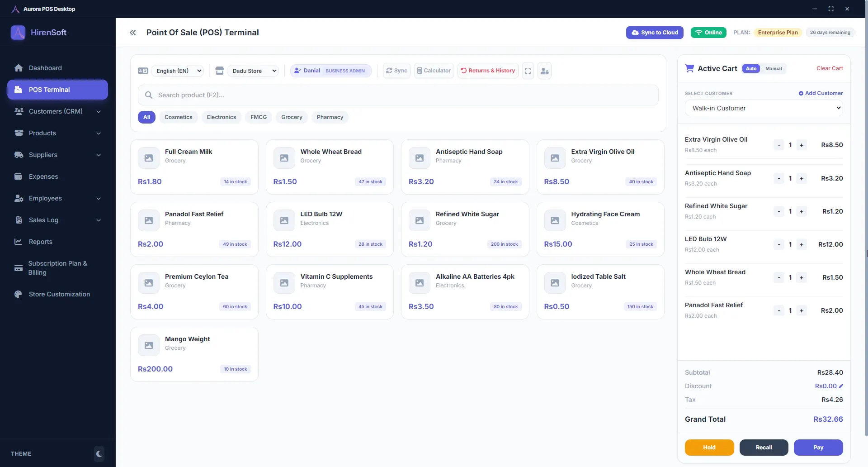Screen dimensions: 868x467
Task: Open the Dadu Store selector dropdown
Action: pos(253,71)
